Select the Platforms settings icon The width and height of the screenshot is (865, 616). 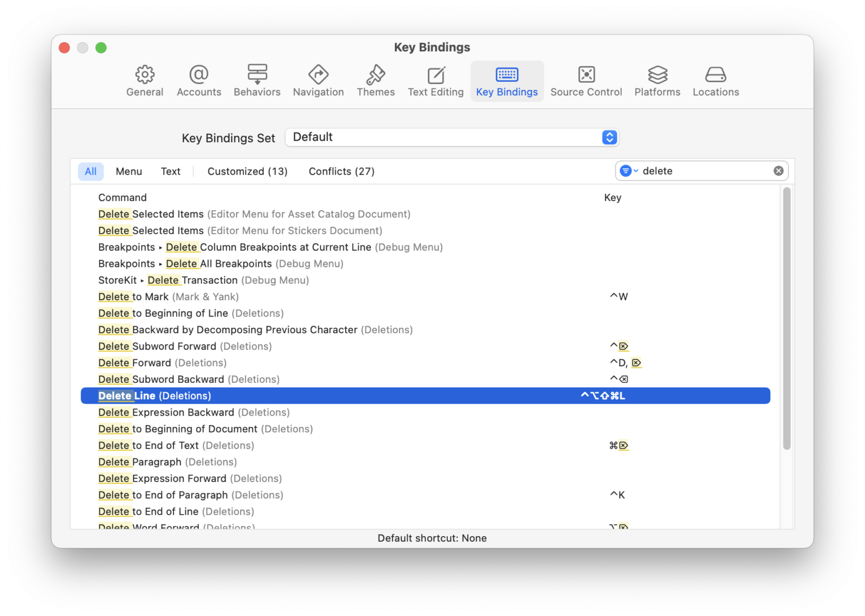657,81
